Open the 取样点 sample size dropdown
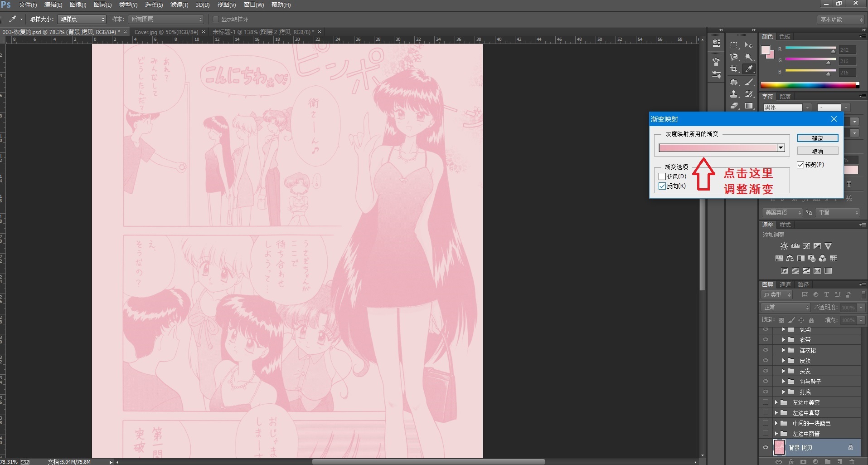 coord(82,19)
